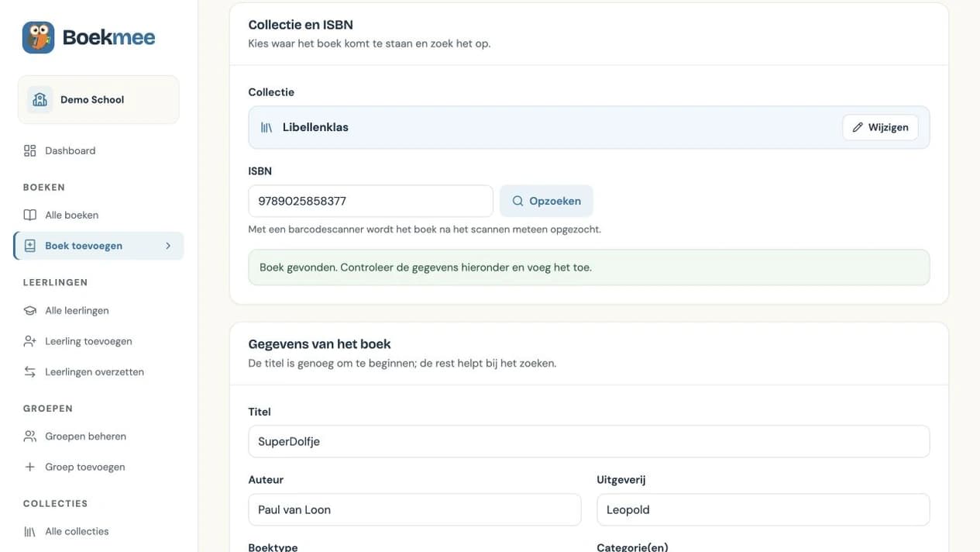Viewport: 980px width, 552px height.
Task: Click the pencil icon in Wijzigen button
Action: pos(858,127)
